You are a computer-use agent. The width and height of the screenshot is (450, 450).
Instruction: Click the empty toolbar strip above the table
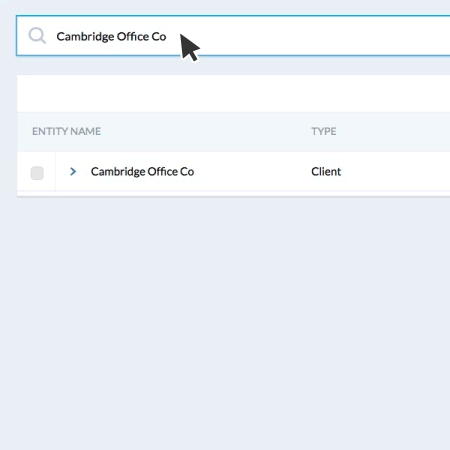tap(233, 93)
